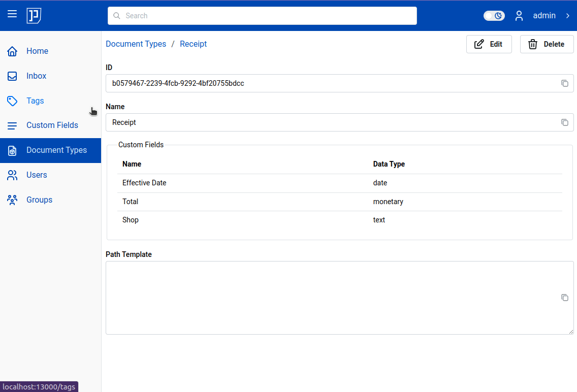Image resolution: width=577 pixels, height=392 pixels.
Task: Copy the ID value with copy icon
Action: click(x=564, y=83)
